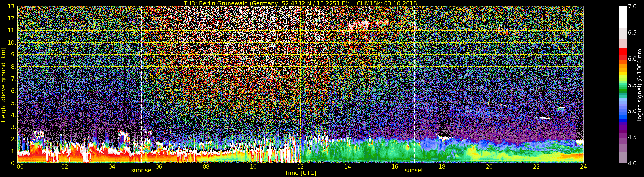Click the 06 tick on the time axis
The height and width of the screenshot is (177, 644).
point(159,166)
